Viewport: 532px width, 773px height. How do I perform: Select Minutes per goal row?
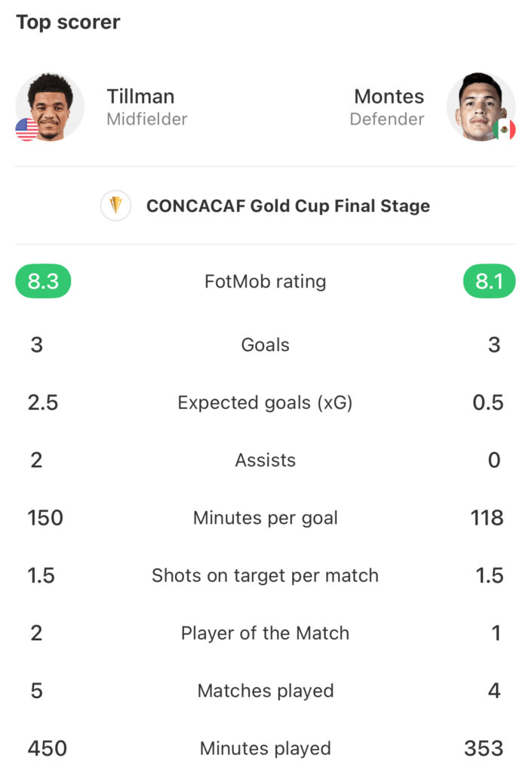click(x=266, y=518)
